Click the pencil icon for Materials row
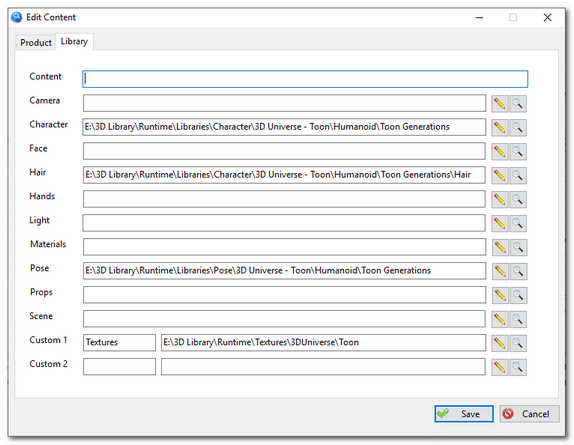Screen dimensions: 574x445 coord(500,247)
